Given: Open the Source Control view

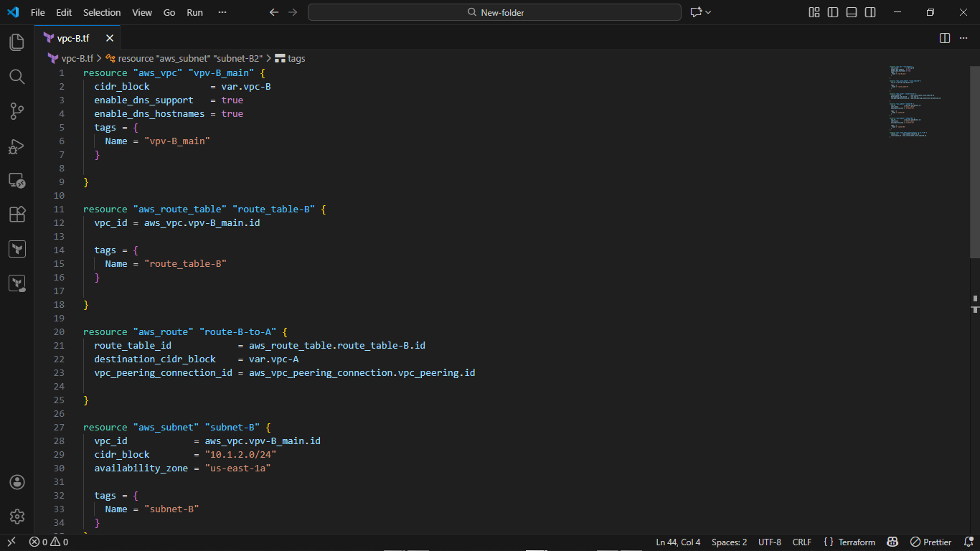Looking at the screenshot, I should pyautogui.click(x=17, y=111).
